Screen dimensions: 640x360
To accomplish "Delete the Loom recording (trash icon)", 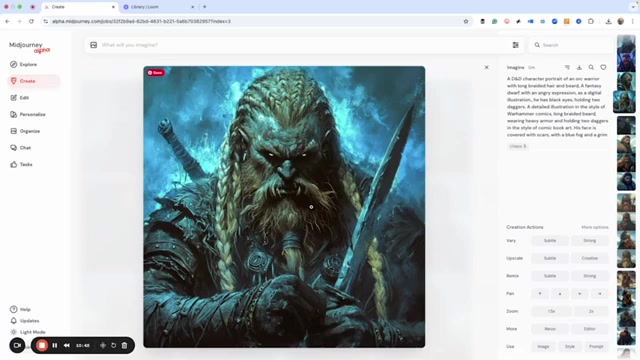I will [124, 345].
